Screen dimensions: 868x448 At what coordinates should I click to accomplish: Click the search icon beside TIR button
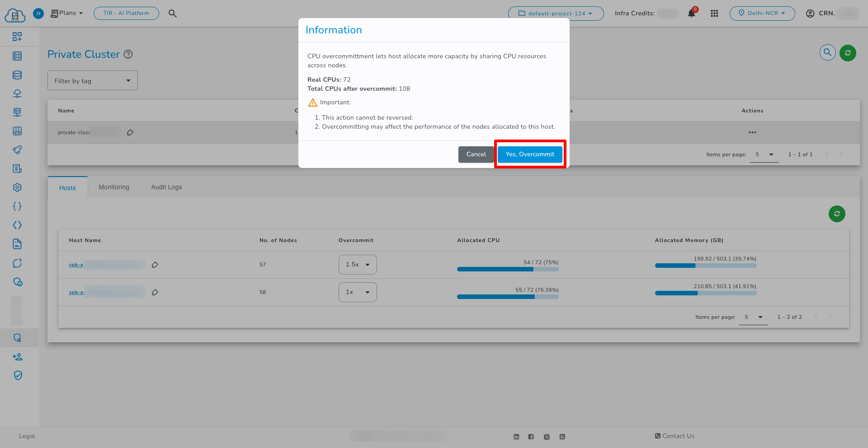pos(173,14)
